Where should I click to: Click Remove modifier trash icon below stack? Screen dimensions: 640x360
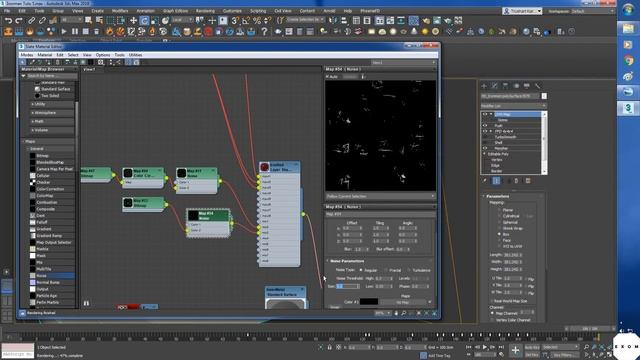516,180
